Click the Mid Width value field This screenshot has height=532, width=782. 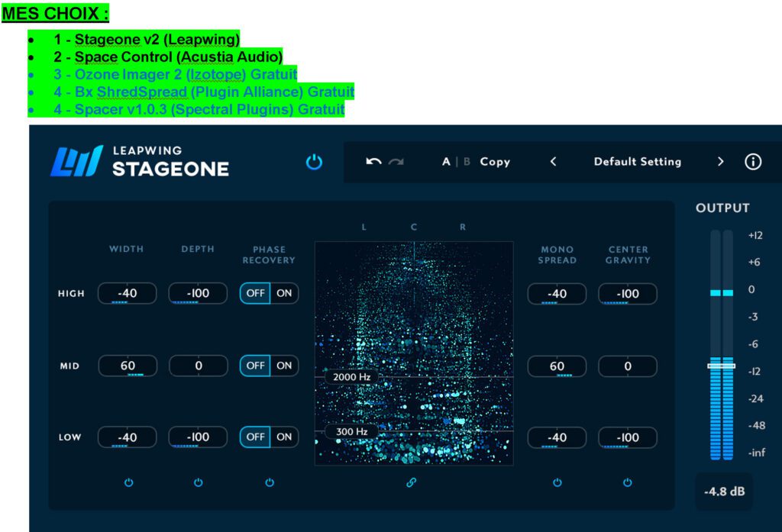(x=128, y=366)
